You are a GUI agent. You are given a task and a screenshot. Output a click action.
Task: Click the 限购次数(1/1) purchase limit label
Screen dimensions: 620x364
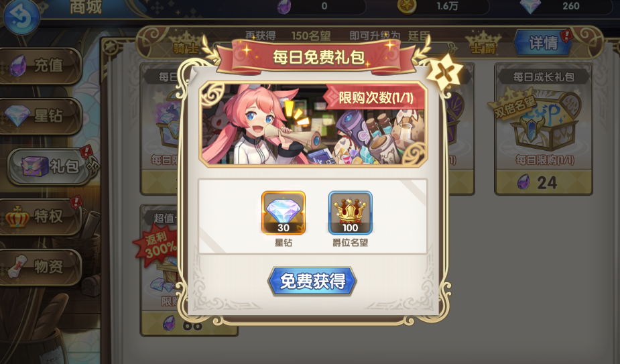click(375, 98)
